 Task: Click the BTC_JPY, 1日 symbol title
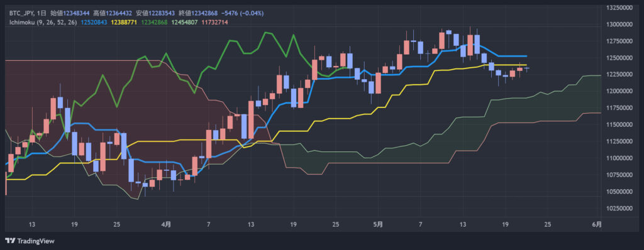[x=28, y=14]
